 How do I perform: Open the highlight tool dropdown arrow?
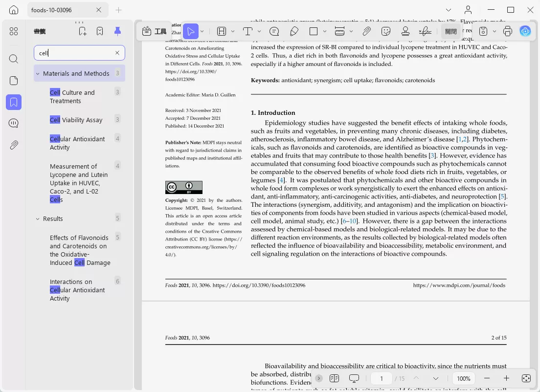[233, 31]
